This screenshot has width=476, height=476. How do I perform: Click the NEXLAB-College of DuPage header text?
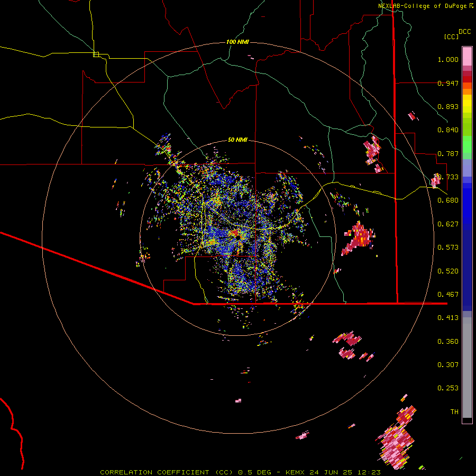[x=425, y=6]
